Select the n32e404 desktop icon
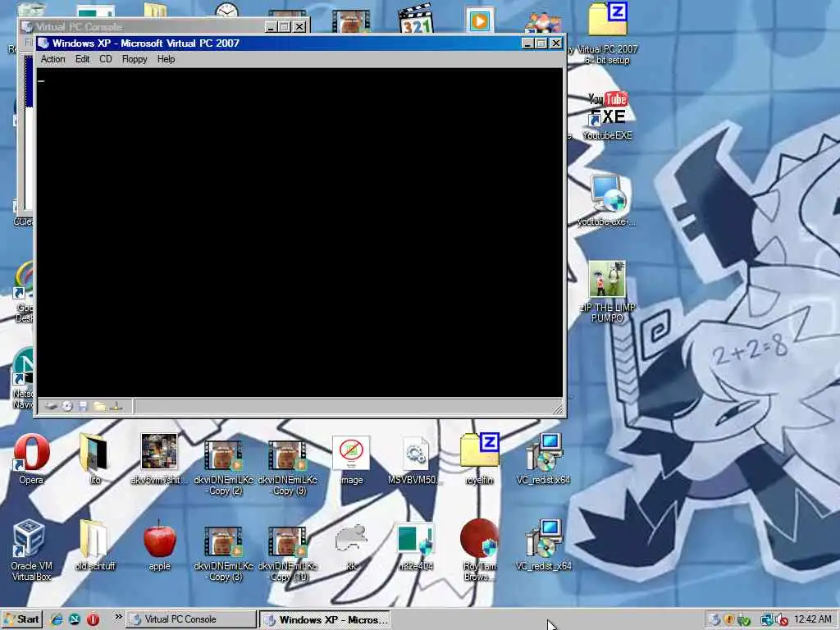The image size is (840, 630). pos(415,546)
